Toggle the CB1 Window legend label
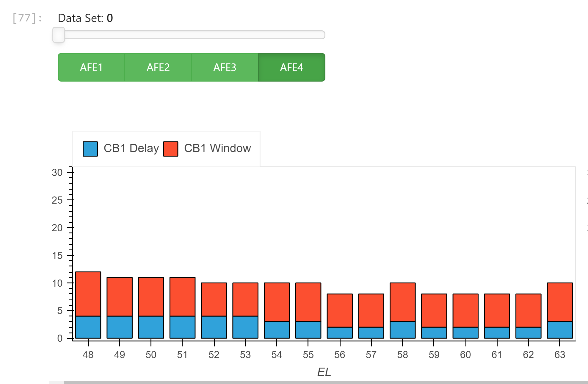This screenshot has height=384, width=588. point(217,148)
